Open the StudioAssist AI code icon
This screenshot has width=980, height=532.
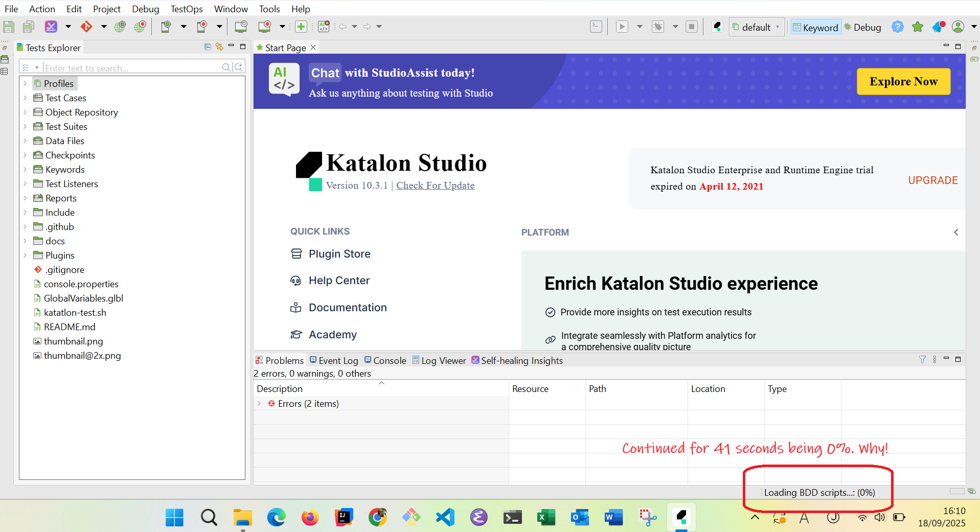tap(324, 27)
